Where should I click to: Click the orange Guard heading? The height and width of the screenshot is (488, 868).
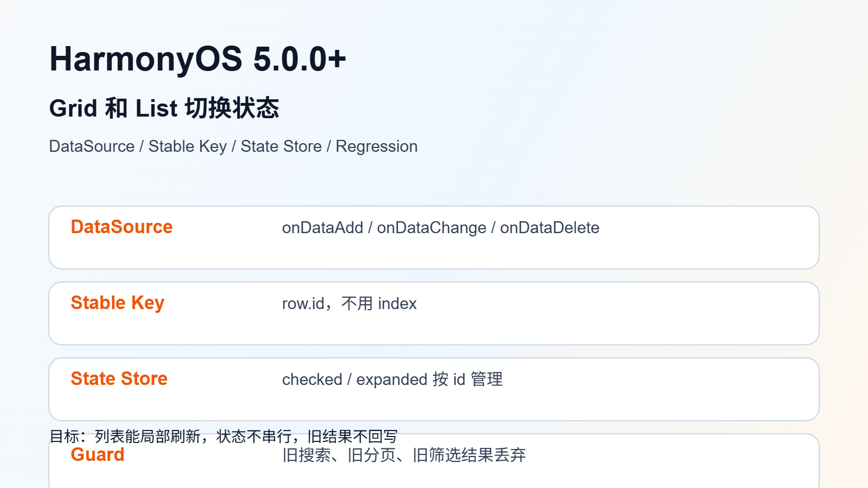coord(98,454)
